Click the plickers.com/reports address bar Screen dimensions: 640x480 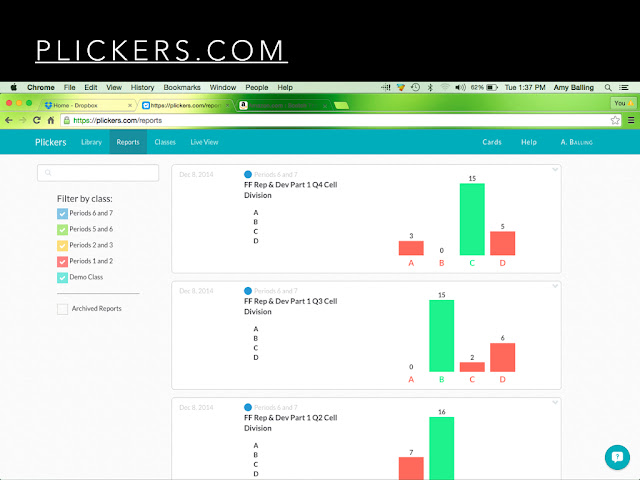click(341, 120)
